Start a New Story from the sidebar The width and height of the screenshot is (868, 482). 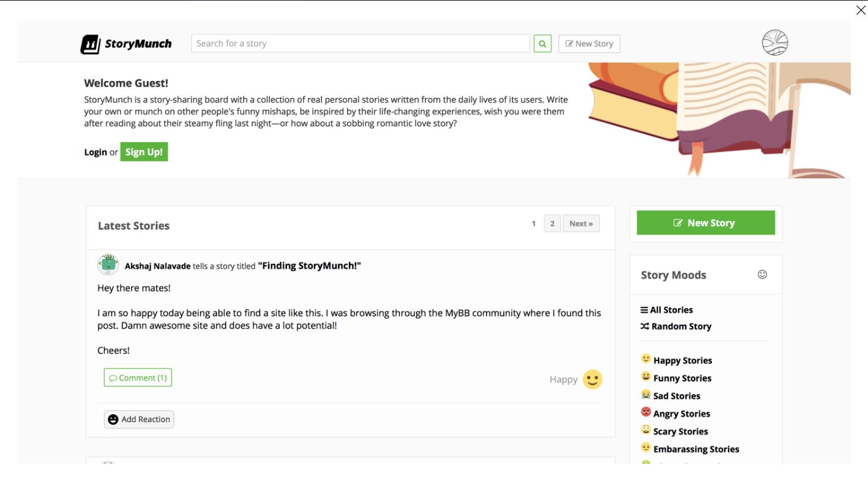tap(705, 223)
